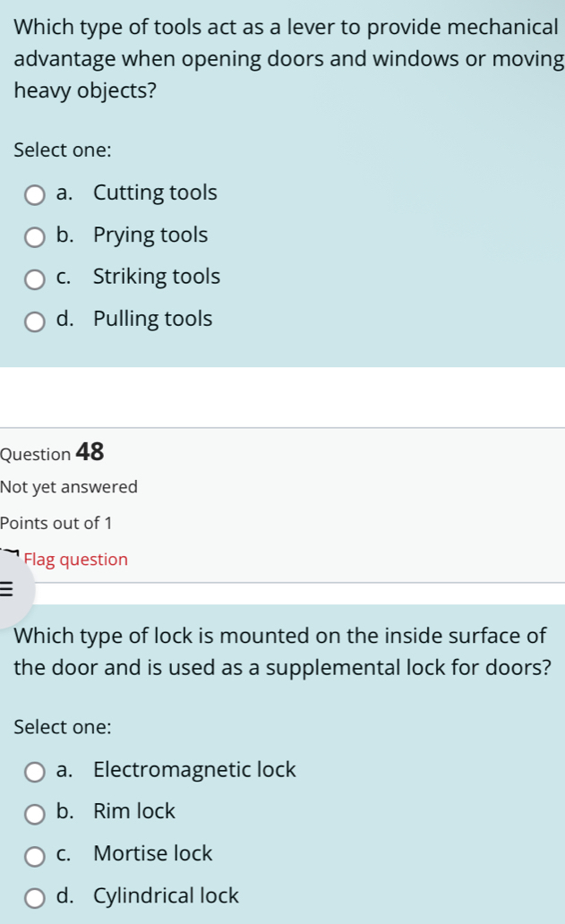Click the 'd. Cylindrical lock' answer text
Viewport: 565px width, 924px height.
tap(147, 895)
